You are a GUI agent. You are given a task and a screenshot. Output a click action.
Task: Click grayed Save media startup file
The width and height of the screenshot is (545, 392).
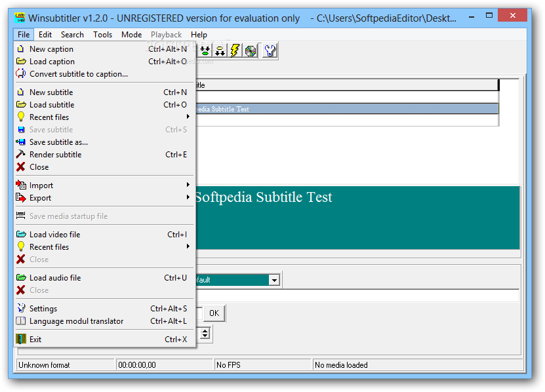(104, 216)
